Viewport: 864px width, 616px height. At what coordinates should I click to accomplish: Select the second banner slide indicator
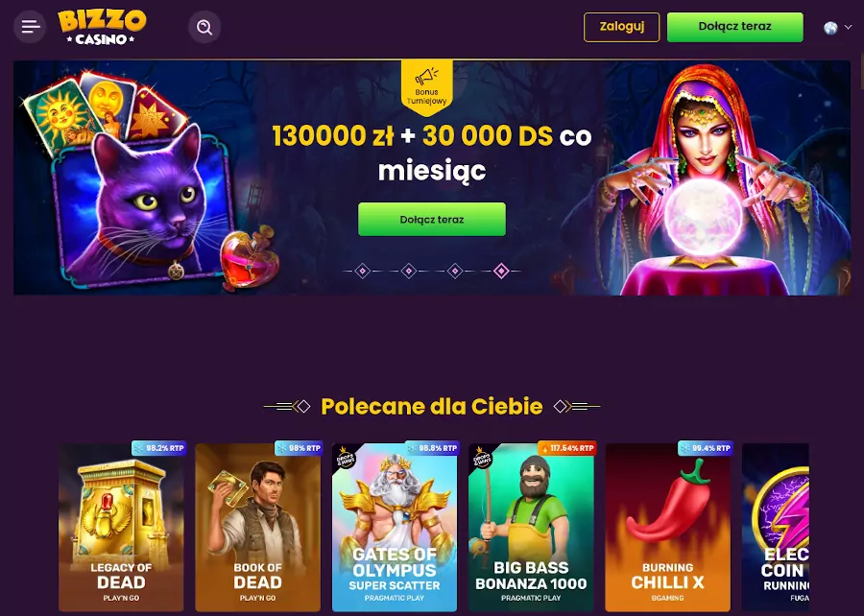point(408,271)
